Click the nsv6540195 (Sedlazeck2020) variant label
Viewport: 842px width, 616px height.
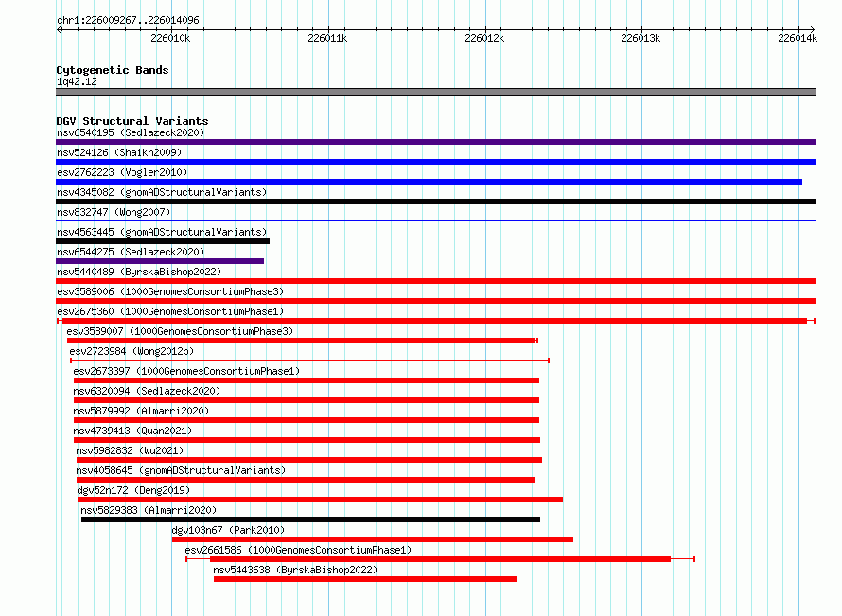tap(131, 132)
